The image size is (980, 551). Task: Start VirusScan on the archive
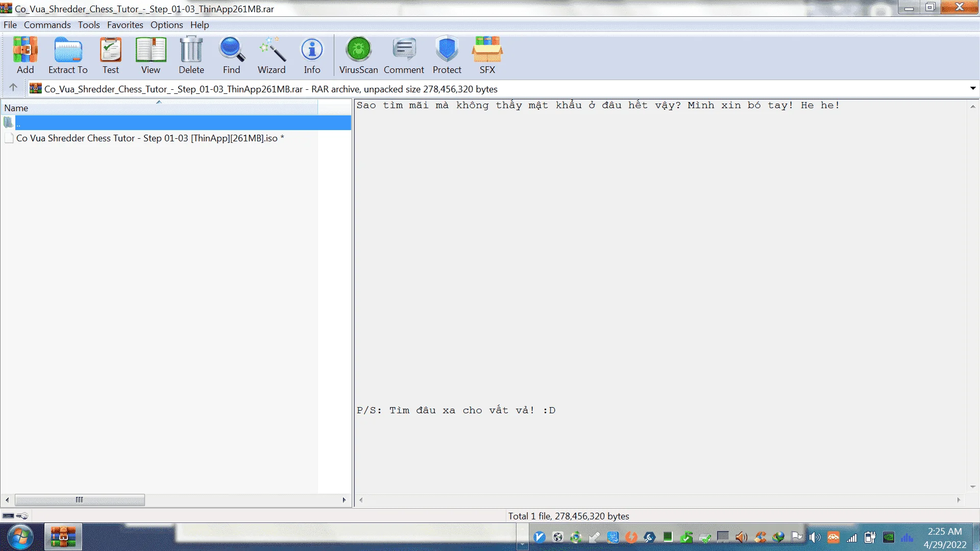pos(359,55)
